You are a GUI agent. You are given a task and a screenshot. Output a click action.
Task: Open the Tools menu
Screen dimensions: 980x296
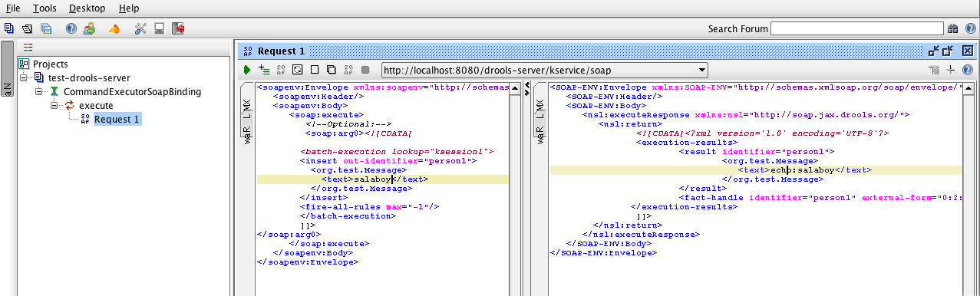pos(45,8)
